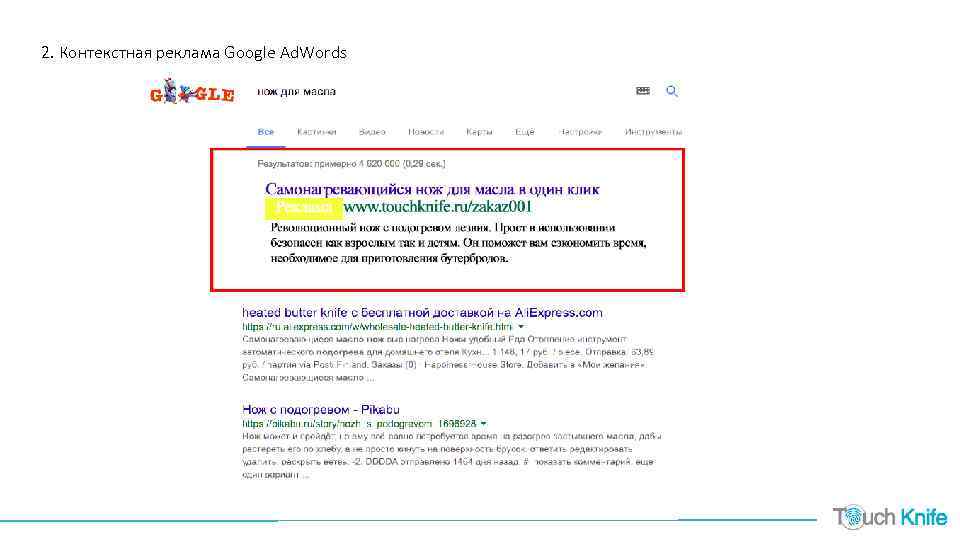
Task: Open Настройки in search bar
Action: (580, 132)
